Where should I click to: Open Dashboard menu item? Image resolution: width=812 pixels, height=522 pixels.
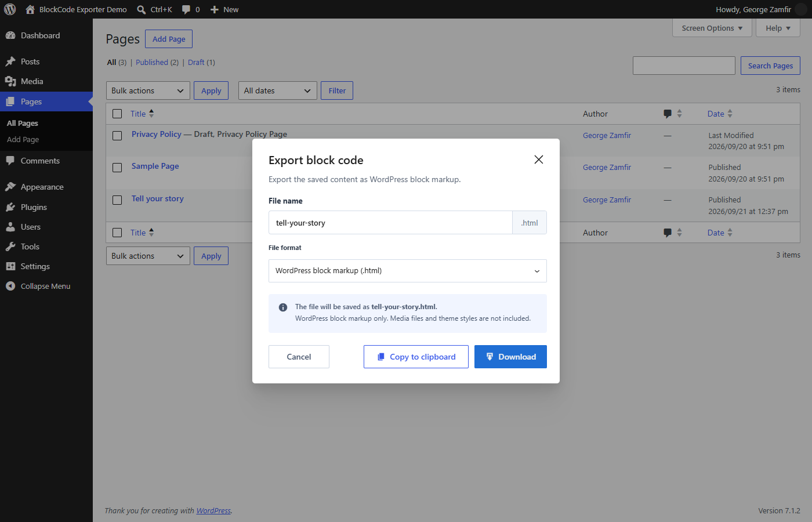[46, 35]
